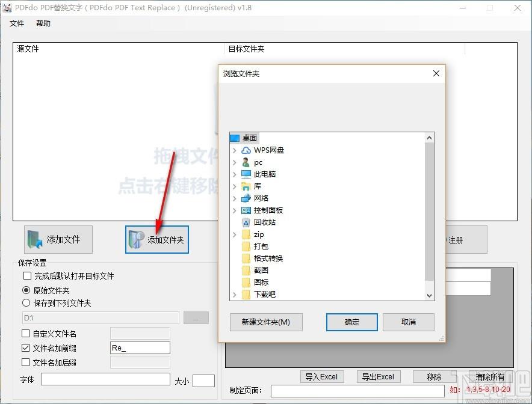Select the 库 library icon
Image resolution: width=532 pixels, height=404 pixels.
pyautogui.click(x=246, y=186)
